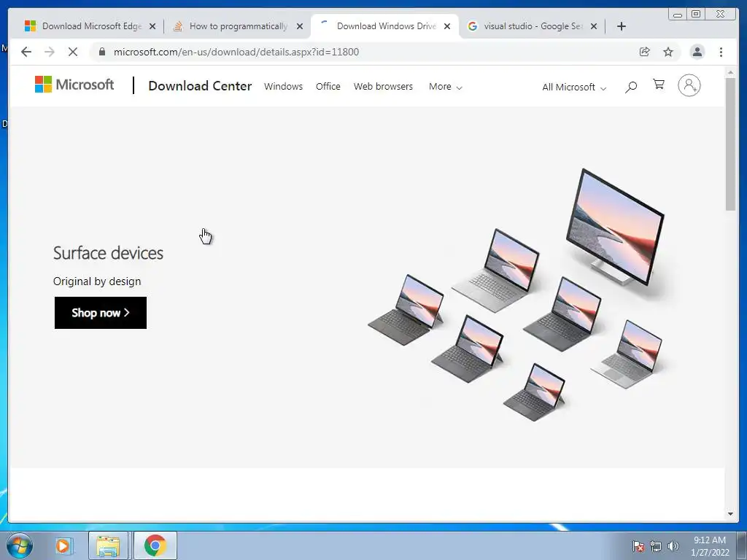
Task: Close the How to programmatically tab
Action: coord(300,27)
